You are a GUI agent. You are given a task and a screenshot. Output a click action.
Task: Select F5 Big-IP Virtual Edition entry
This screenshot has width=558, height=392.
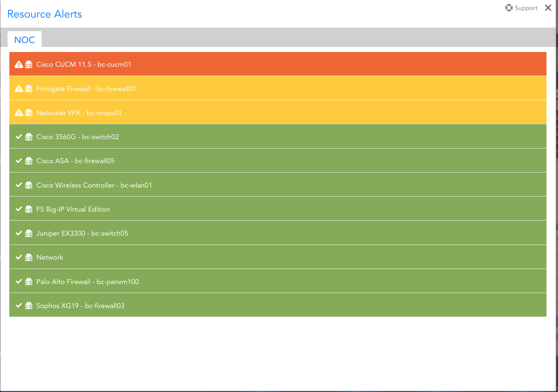click(x=278, y=208)
